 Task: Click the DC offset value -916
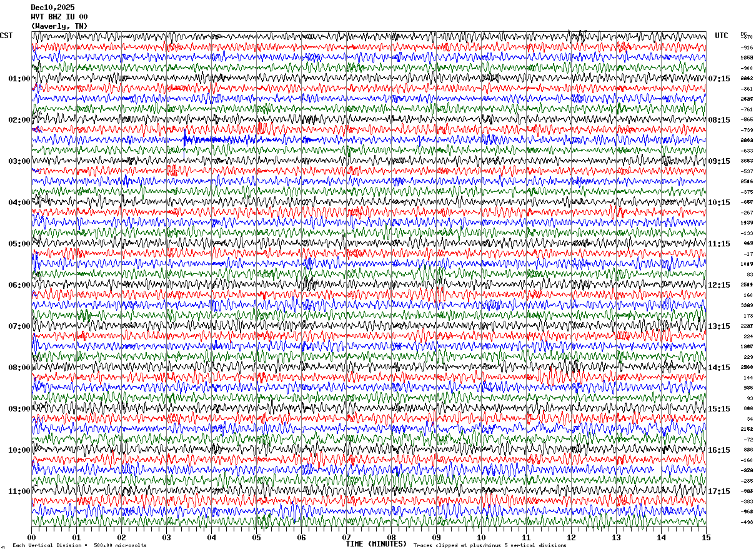pos(747,48)
